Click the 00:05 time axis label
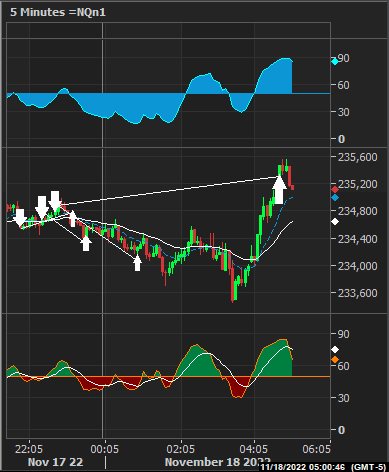Image resolution: width=389 pixels, height=472 pixels. pos(105,449)
